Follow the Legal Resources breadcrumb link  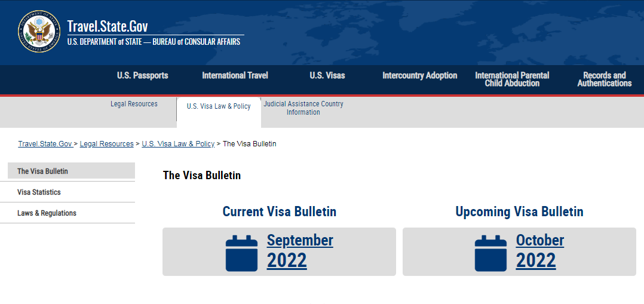(107, 144)
